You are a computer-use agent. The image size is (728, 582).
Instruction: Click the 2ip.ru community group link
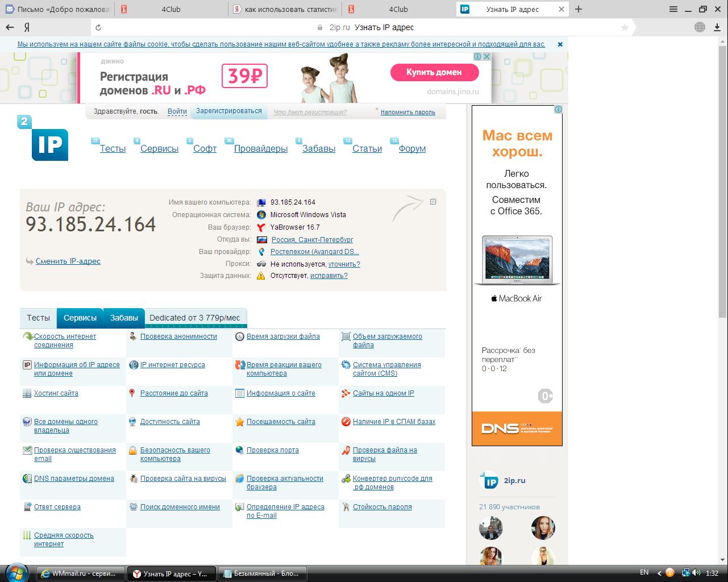pyautogui.click(x=514, y=480)
